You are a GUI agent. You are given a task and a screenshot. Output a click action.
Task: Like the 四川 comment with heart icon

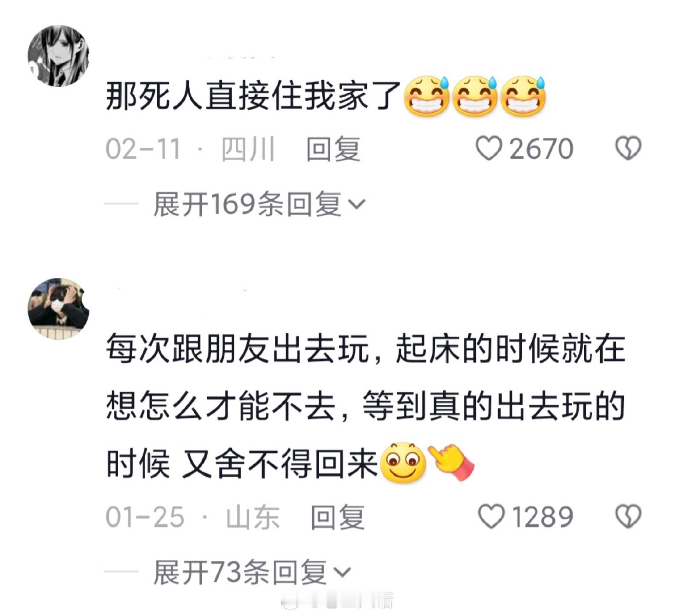tap(489, 148)
